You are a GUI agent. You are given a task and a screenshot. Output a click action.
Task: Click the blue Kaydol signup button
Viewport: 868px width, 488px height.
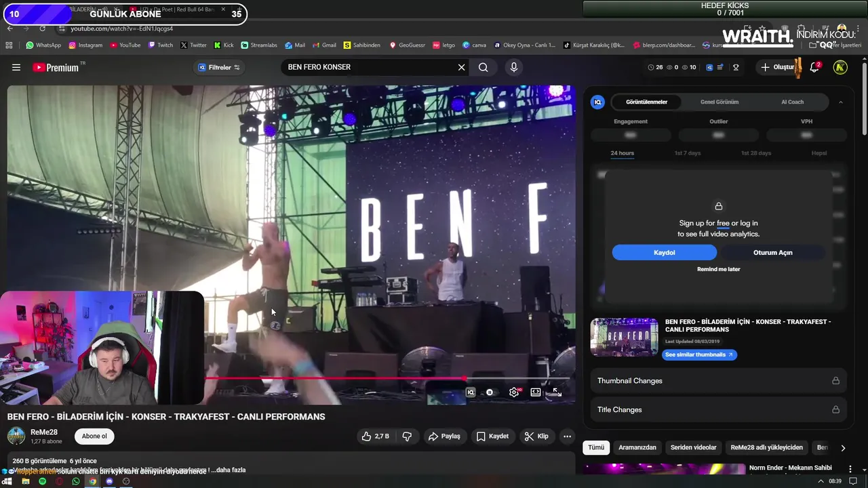click(x=665, y=252)
